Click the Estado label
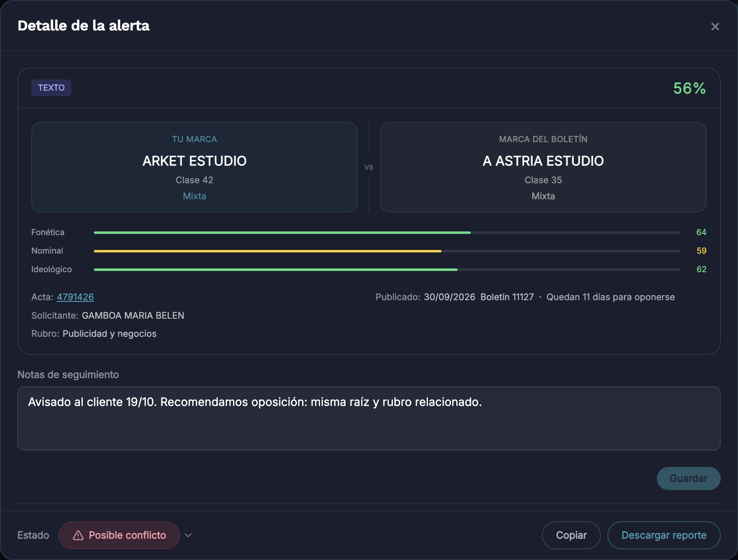Image resolution: width=738 pixels, height=560 pixels. pyautogui.click(x=33, y=535)
